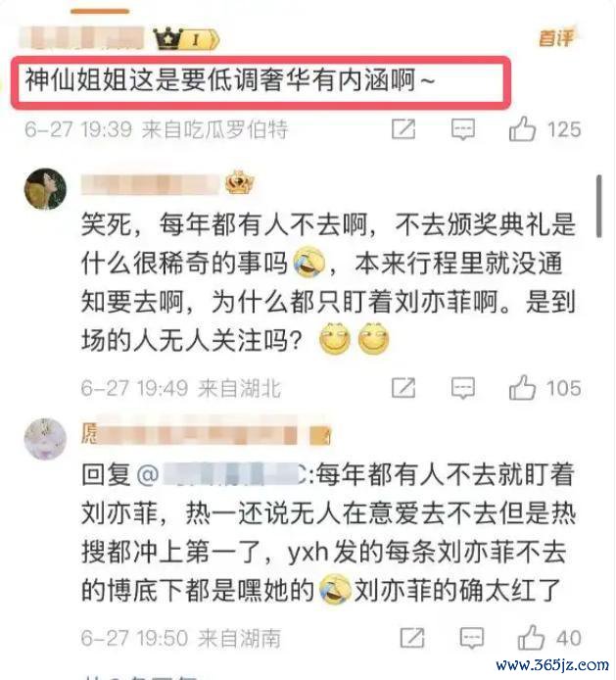Screen dimensions: 616x680
Task: Tap the orange crown badge beside second username
Action: (239, 183)
